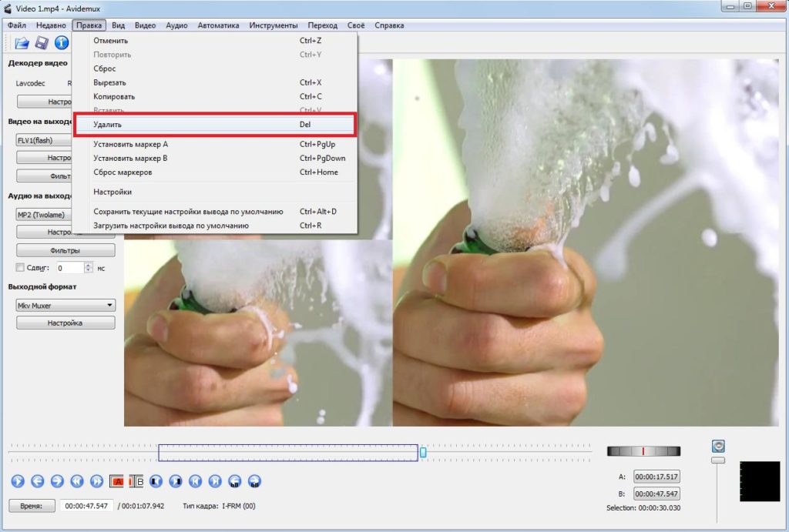Increase the Сдвиг value with the up arrow

pos(89,265)
